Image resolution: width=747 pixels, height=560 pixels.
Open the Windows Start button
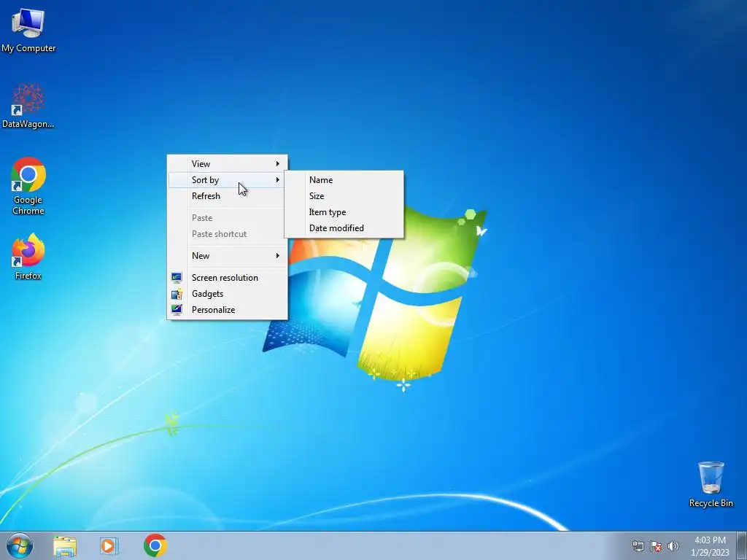pos(20,545)
